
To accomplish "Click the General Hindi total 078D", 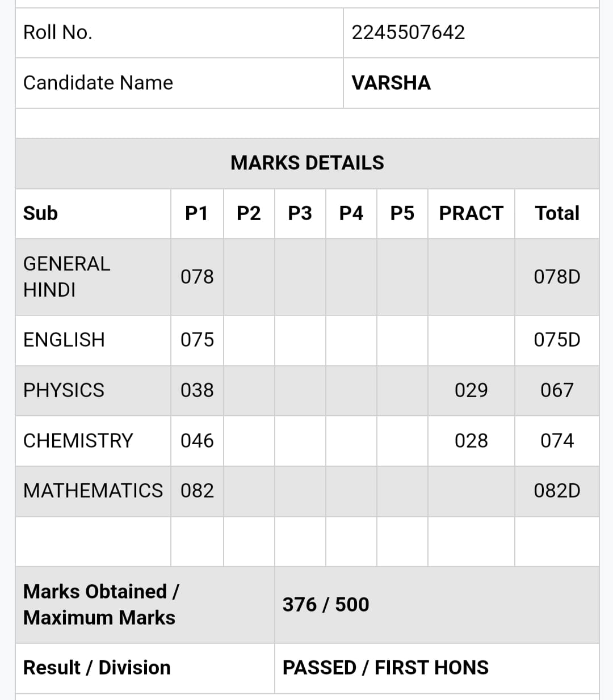I will point(557,277).
